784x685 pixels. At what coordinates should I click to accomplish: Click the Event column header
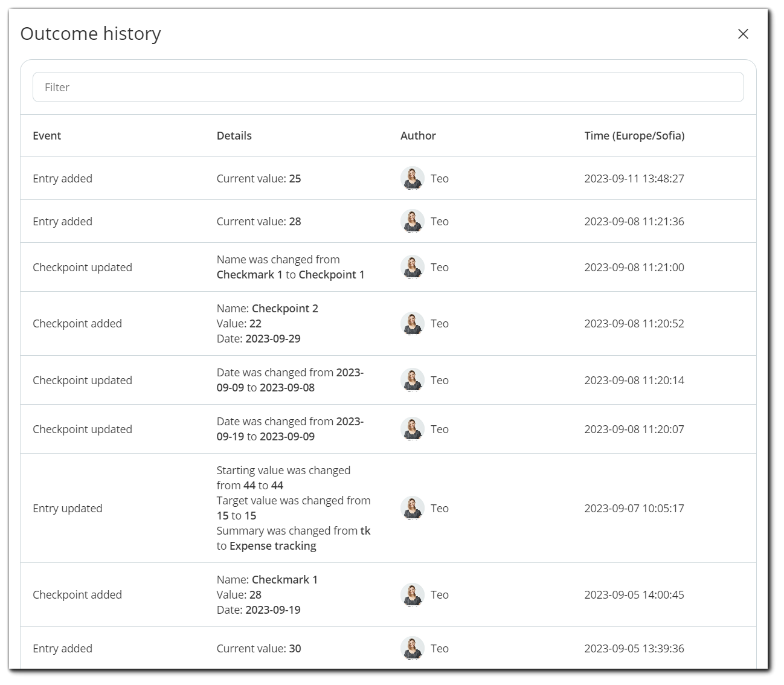pos(47,135)
